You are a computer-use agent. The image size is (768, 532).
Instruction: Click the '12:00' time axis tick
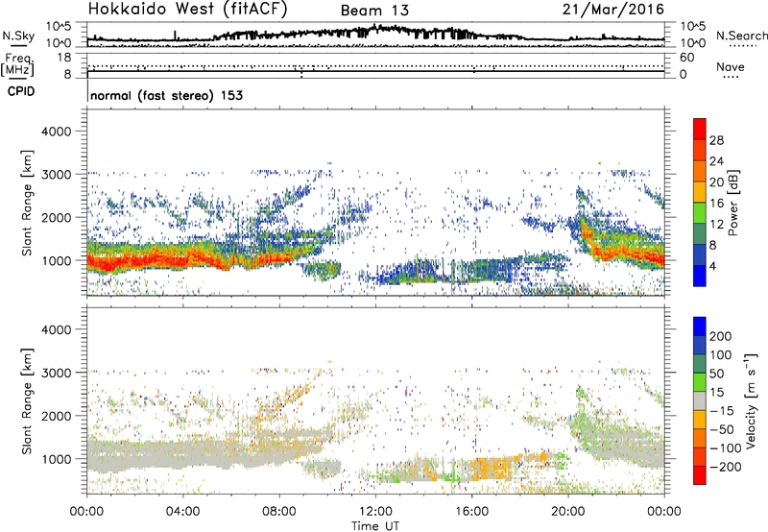click(x=375, y=512)
